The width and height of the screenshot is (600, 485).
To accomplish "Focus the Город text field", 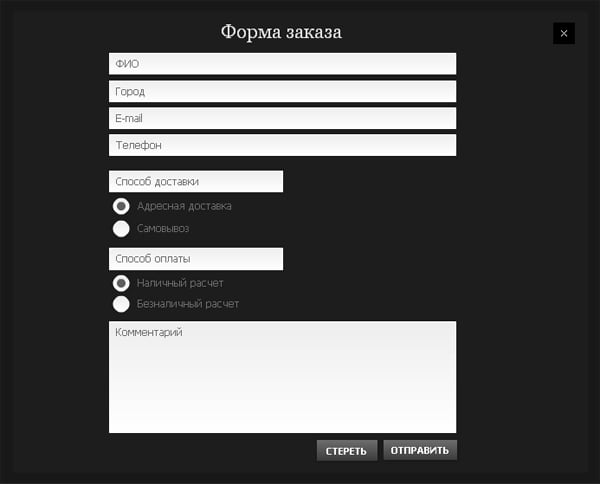I will click(282, 91).
